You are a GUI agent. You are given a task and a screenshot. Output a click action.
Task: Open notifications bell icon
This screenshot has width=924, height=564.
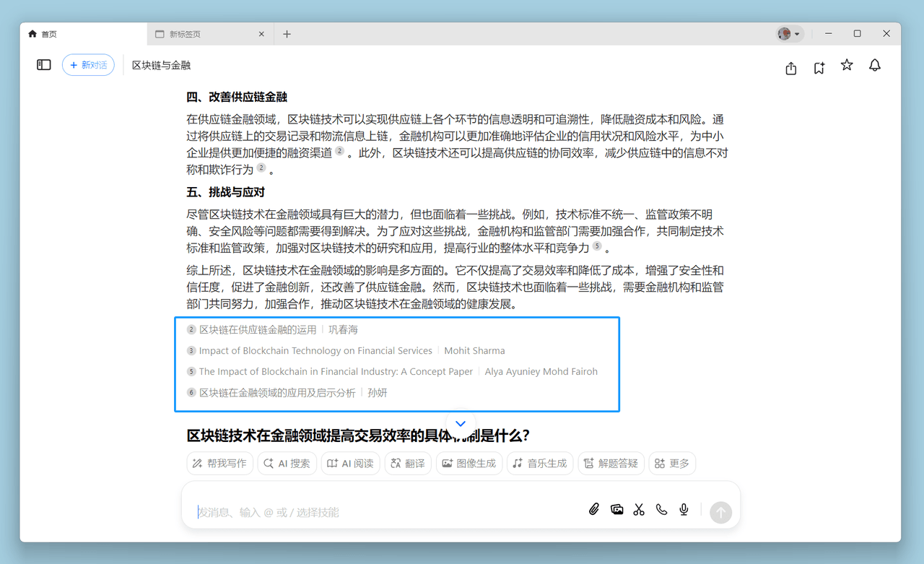click(875, 66)
